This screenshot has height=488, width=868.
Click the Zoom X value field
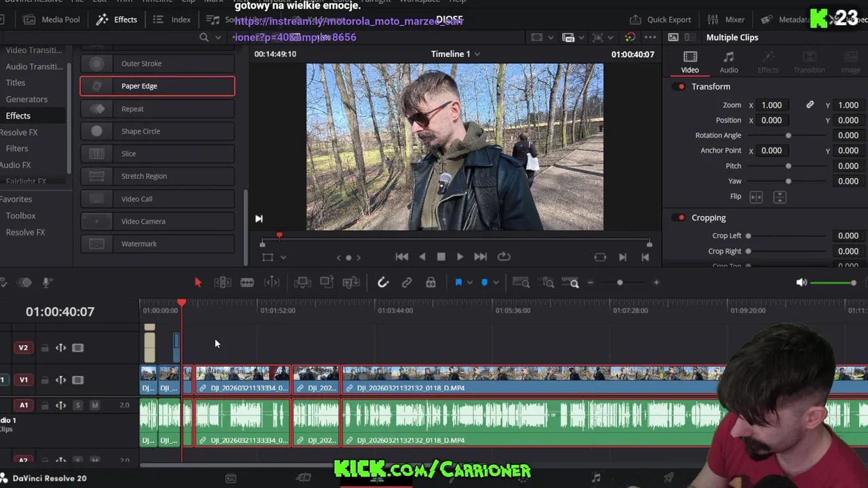click(772, 105)
